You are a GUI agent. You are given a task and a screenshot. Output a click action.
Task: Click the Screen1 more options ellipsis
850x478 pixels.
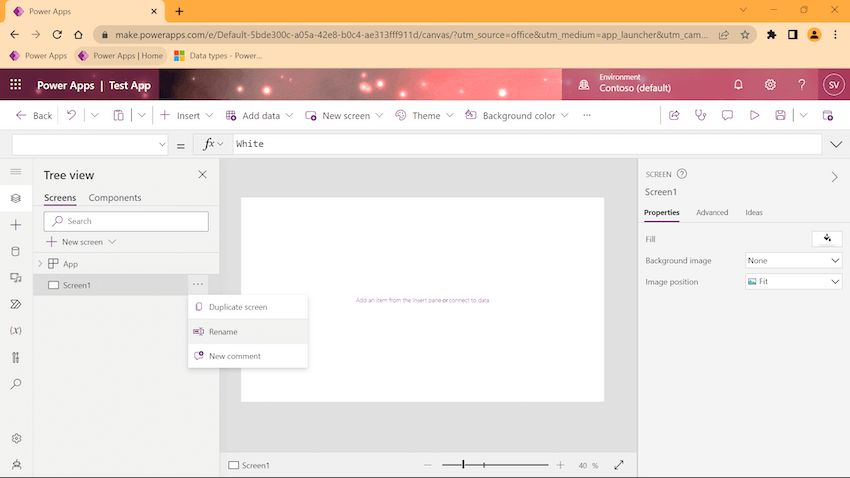pos(198,285)
